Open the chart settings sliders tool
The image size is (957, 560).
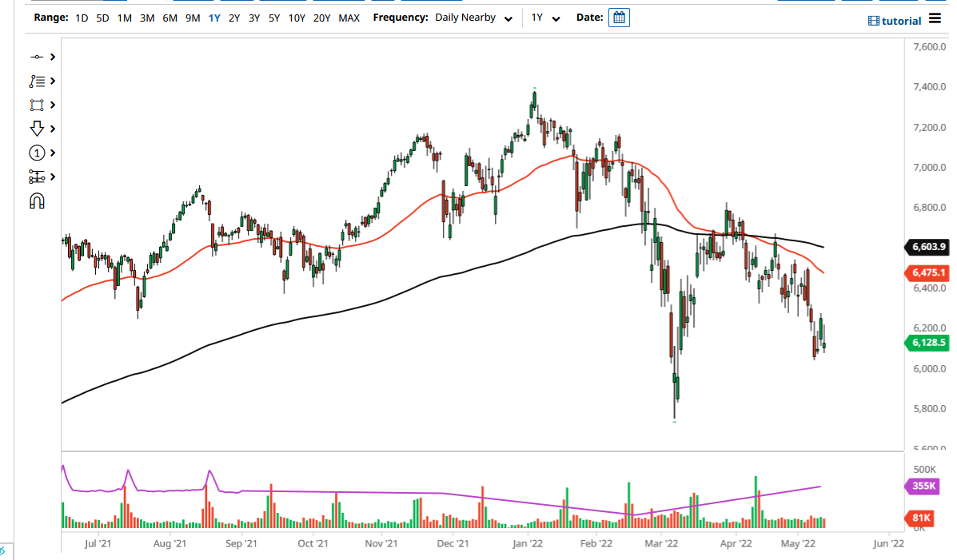point(38,177)
